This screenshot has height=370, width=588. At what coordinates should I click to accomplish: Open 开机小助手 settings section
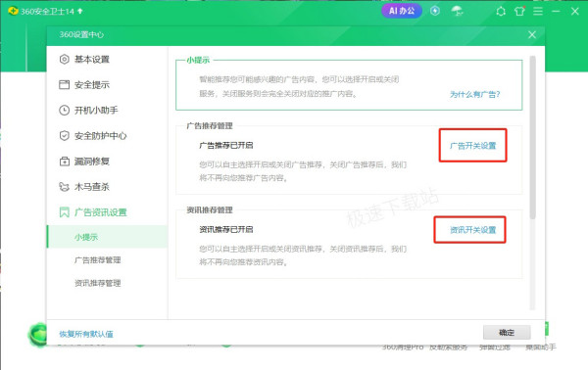[x=96, y=110]
